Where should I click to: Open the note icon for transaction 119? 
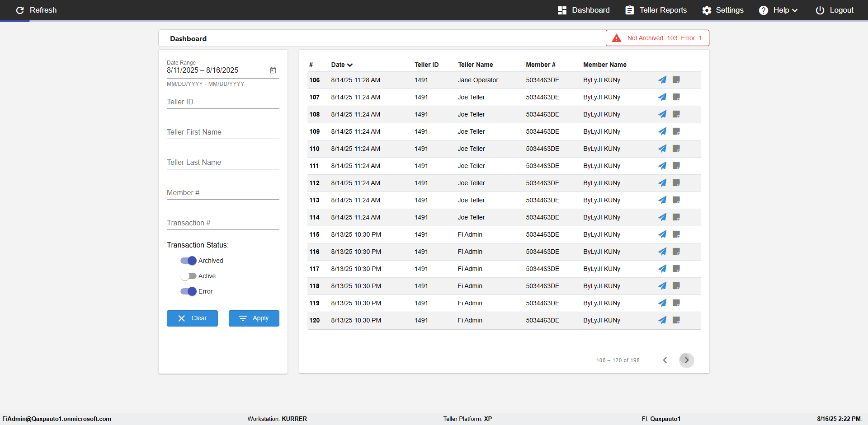click(676, 303)
